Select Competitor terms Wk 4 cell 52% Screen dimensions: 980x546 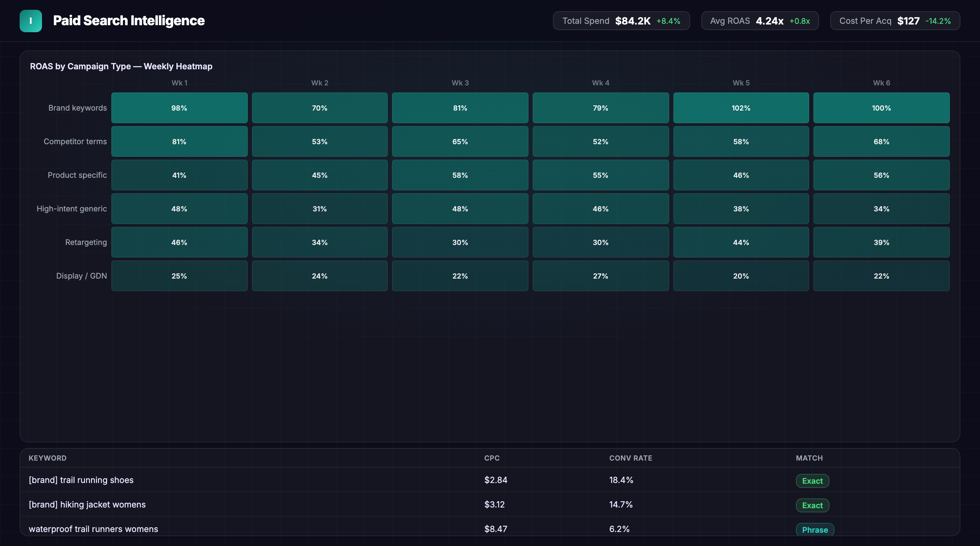coord(600,141)
